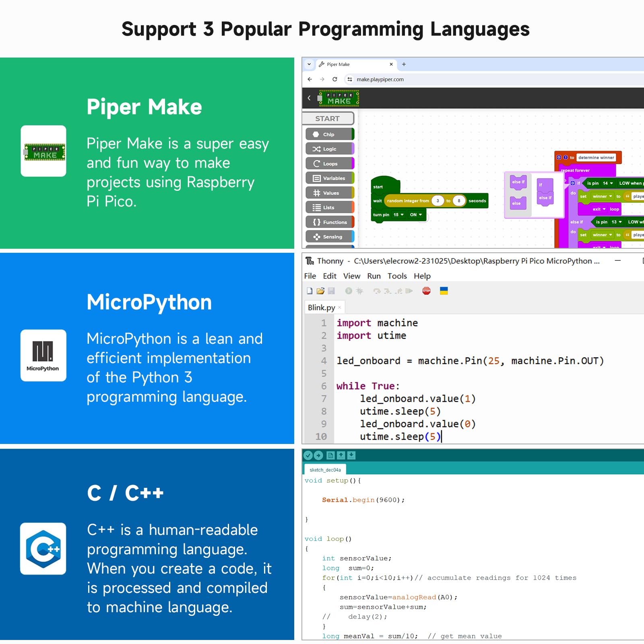Click the determine winner name field
644x644 pixels.
(x=596, y=157)
